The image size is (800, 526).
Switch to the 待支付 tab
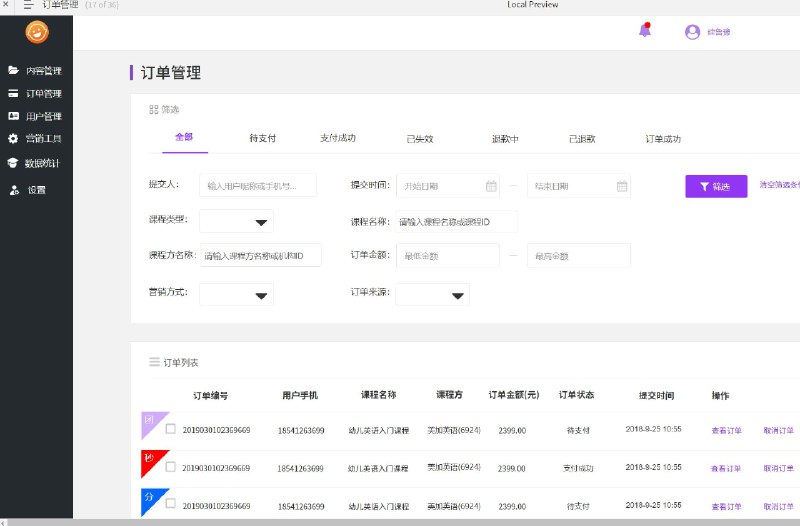262,138
